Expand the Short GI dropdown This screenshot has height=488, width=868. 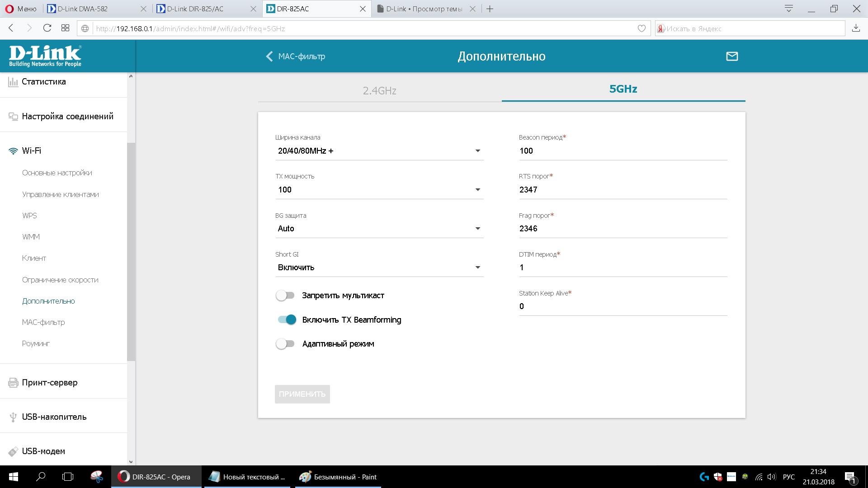coord(379,267)
